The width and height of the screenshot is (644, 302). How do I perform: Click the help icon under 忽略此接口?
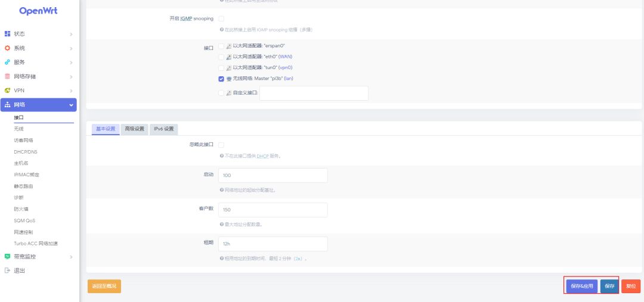pos(222,156)
